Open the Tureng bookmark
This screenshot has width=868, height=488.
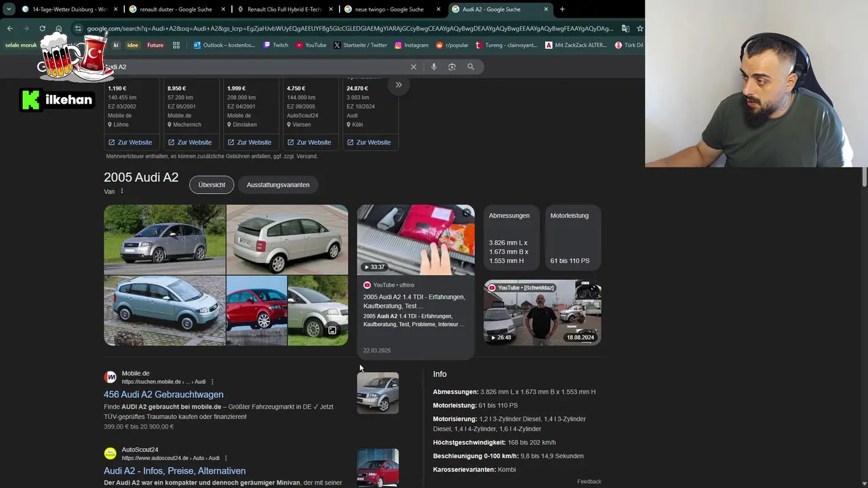click(507, 45)
